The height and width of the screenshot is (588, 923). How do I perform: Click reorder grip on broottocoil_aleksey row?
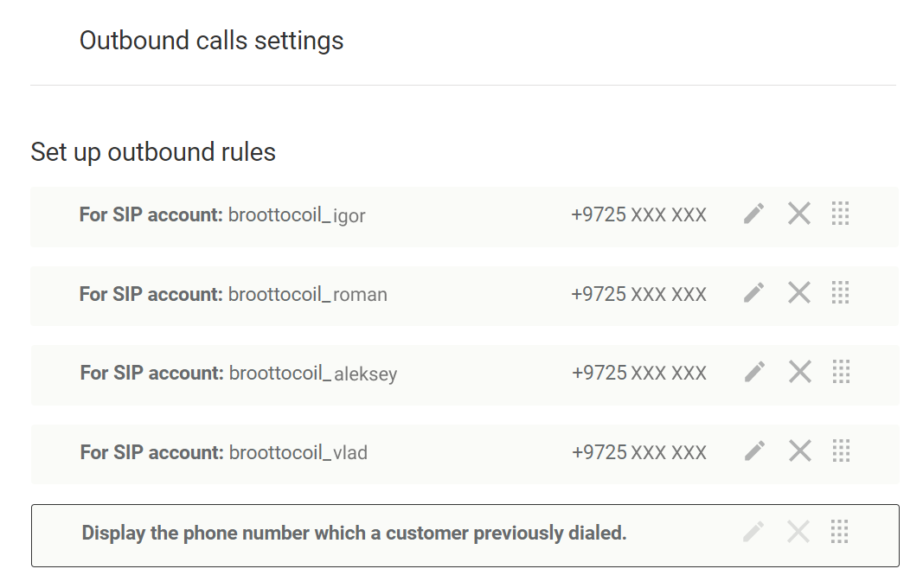click(x=841, y=372)
